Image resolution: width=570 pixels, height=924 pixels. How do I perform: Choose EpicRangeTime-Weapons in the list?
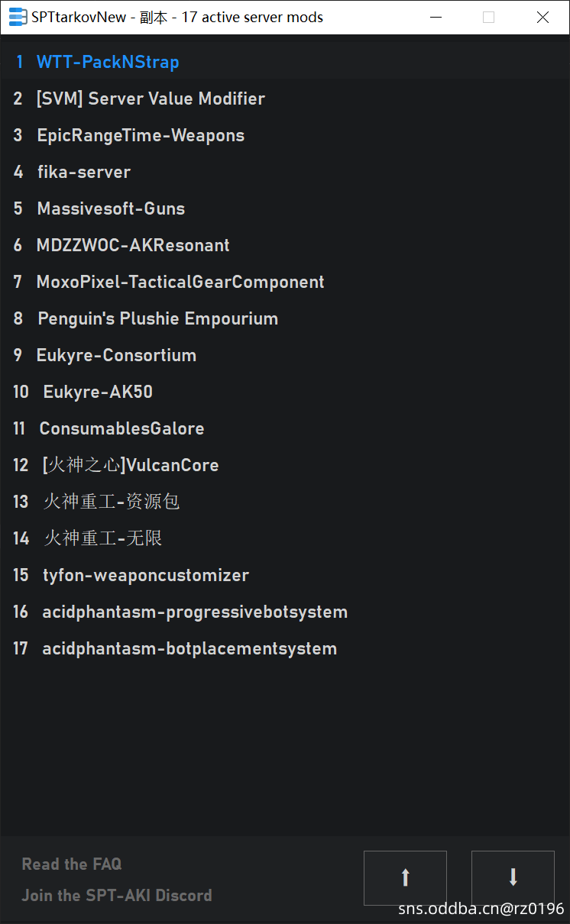pos(285,135)
